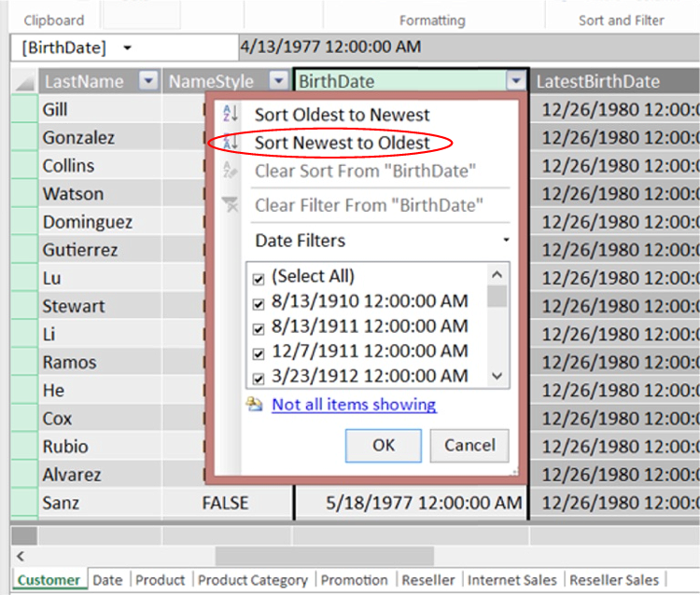Viewport: 700px width, 595px height.
Task: Click the date filter list scrollbar thumb
Action: 497,297
